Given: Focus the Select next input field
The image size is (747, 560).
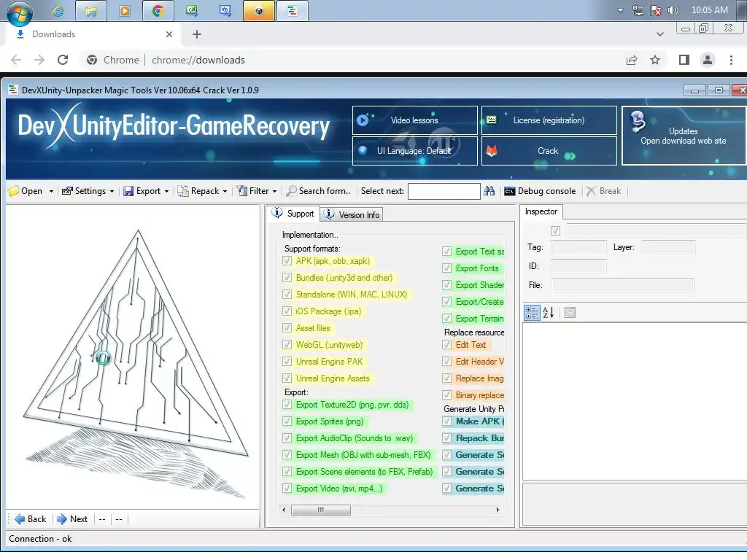Looking at the screenshot, I should pos(444,192).
